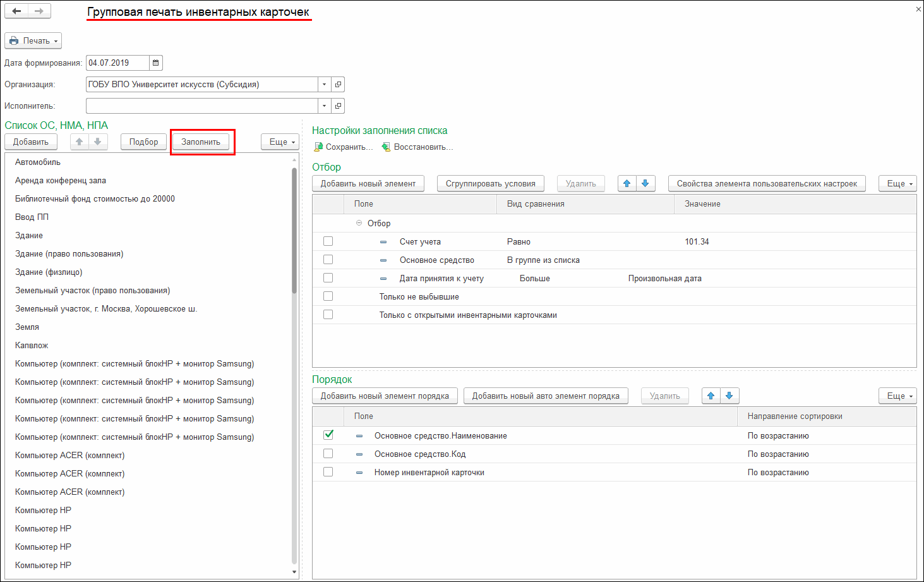
Task: Move list item up in Список ОС
Action: tap(79, 142)
